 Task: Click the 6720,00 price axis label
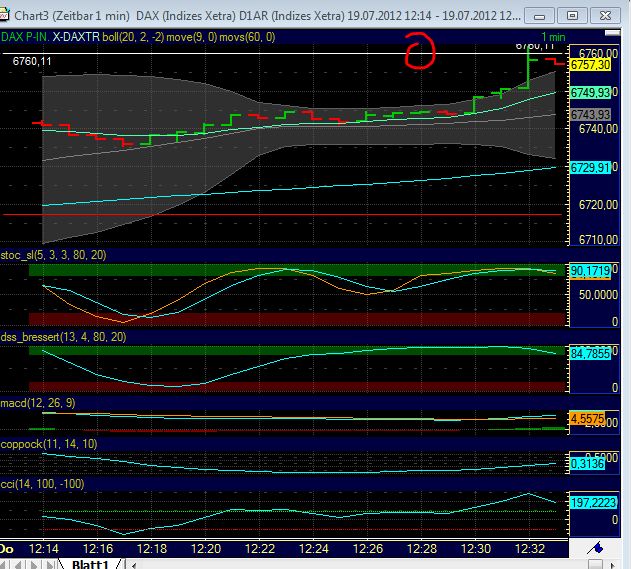[598, 205]
